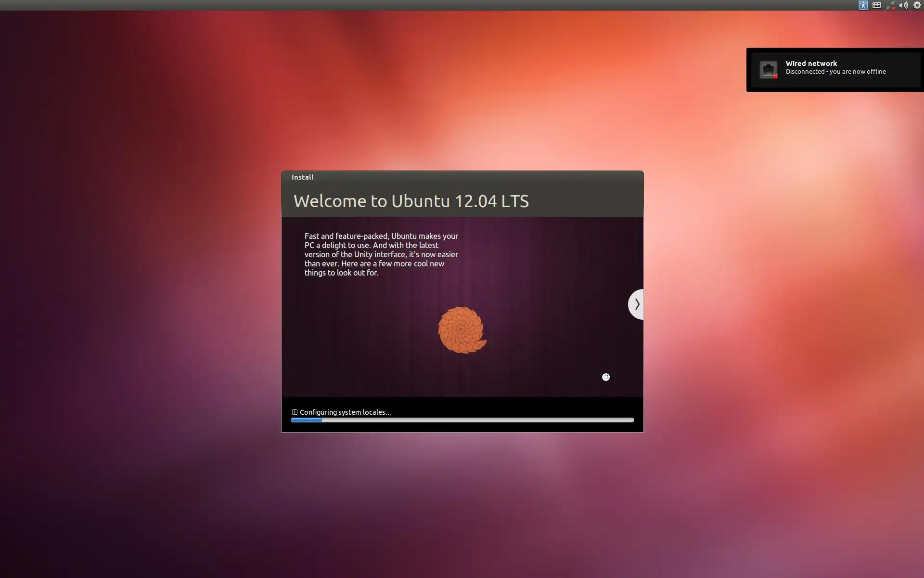Click the "Configuring system locales..." status label
Viewport: 924px width, 578px height.
click(345, 412)
